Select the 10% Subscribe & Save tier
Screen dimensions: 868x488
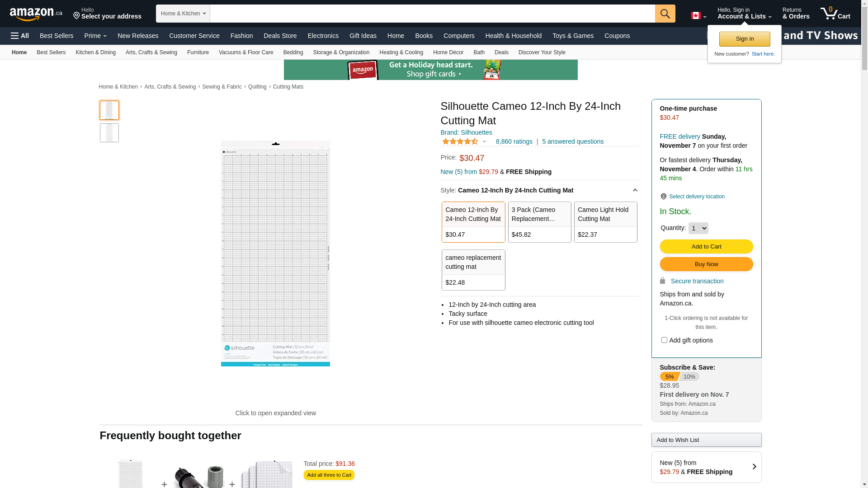pos(689,376)
